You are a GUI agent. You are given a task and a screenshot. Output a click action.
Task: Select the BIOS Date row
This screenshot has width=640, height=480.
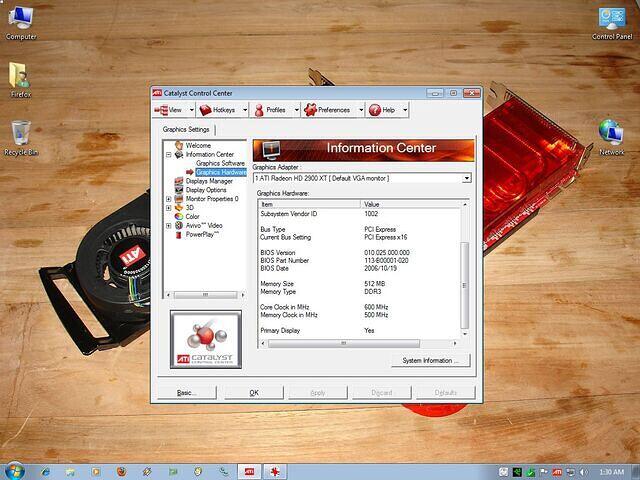tap(360, 269)
